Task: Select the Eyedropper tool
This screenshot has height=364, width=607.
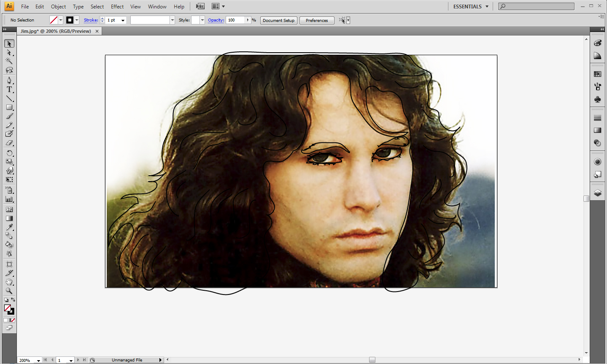Action: coord(9,227)
